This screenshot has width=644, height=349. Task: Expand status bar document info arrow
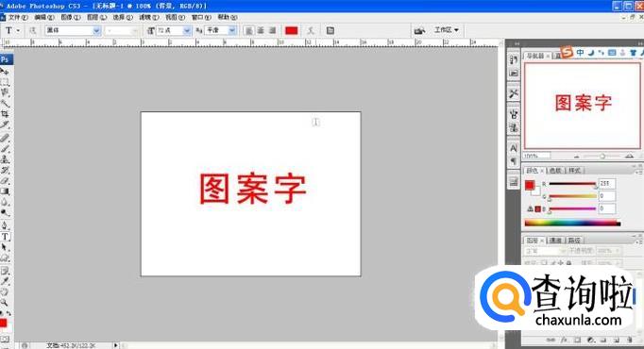pos(115,345)
